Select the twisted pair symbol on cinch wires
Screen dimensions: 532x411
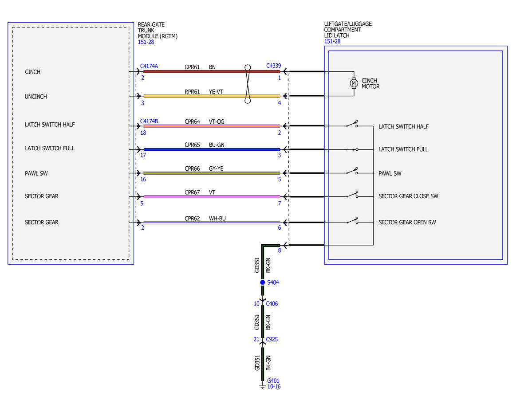(248, 84)
